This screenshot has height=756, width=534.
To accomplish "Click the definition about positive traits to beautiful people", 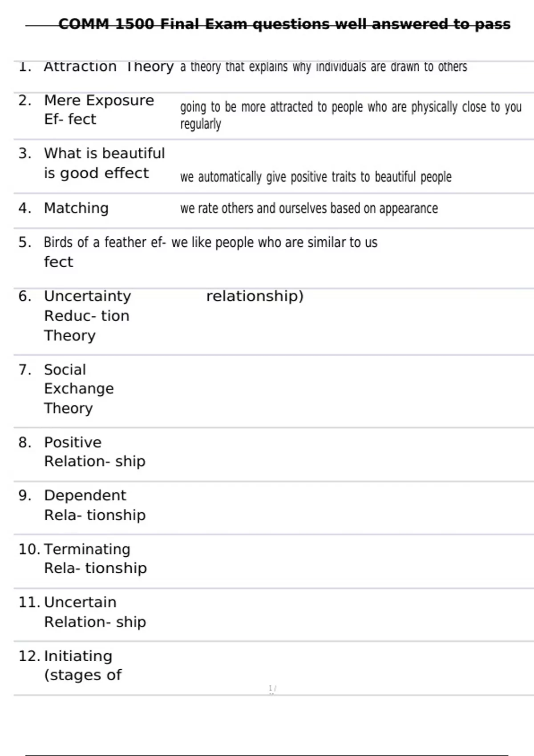I will (316, 177).
